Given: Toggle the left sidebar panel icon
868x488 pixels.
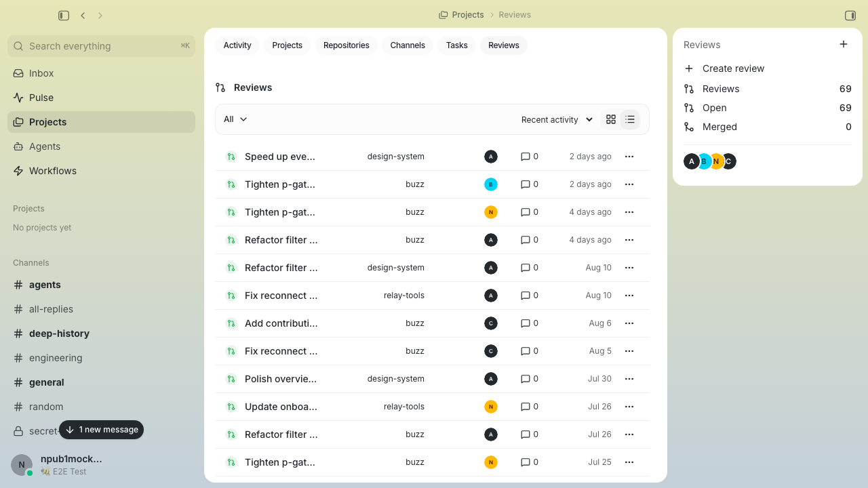Looking at the screenshot, I should pyautogui.click(x=64, y=15).
